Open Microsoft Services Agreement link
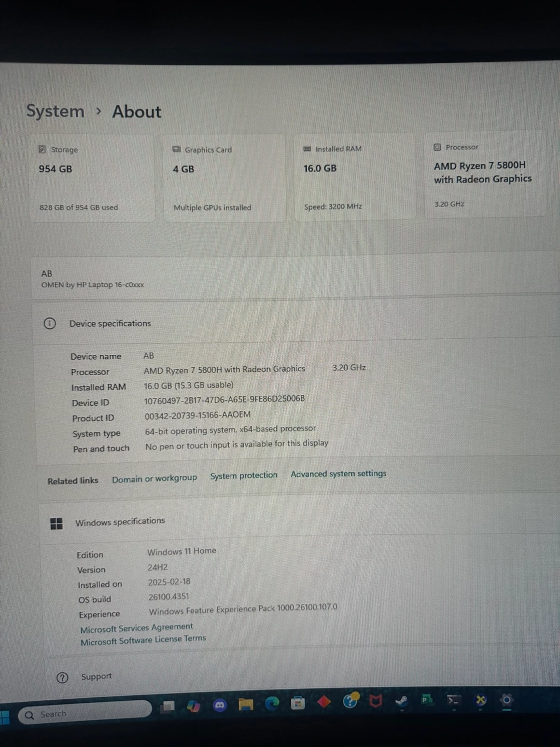The image size is (560, 747). coord(136,628)
